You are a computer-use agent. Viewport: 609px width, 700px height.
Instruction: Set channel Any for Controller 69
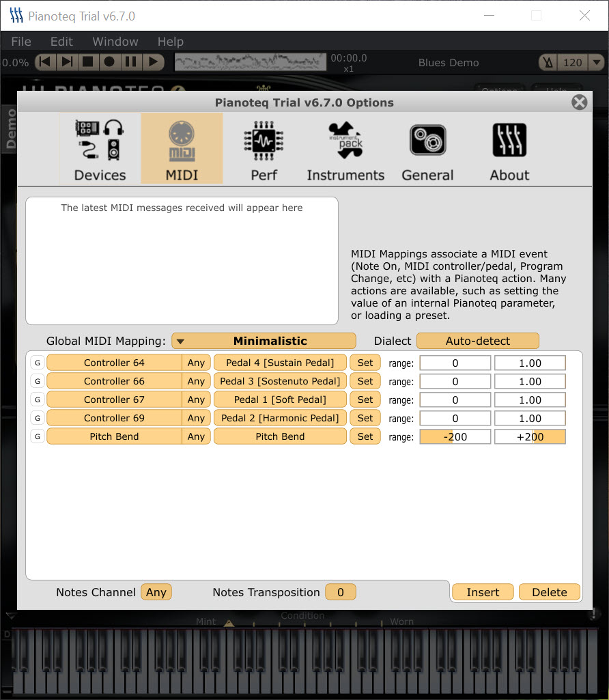(x=197, y=418)
